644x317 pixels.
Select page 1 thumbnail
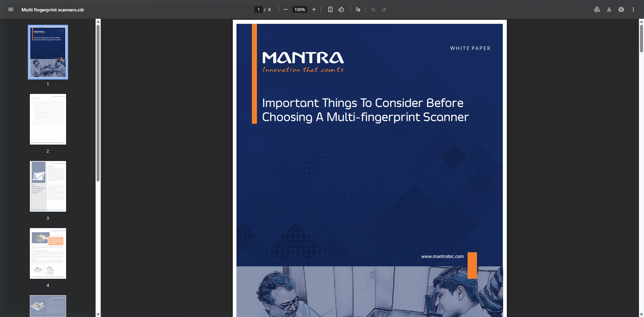coord(48,52)
